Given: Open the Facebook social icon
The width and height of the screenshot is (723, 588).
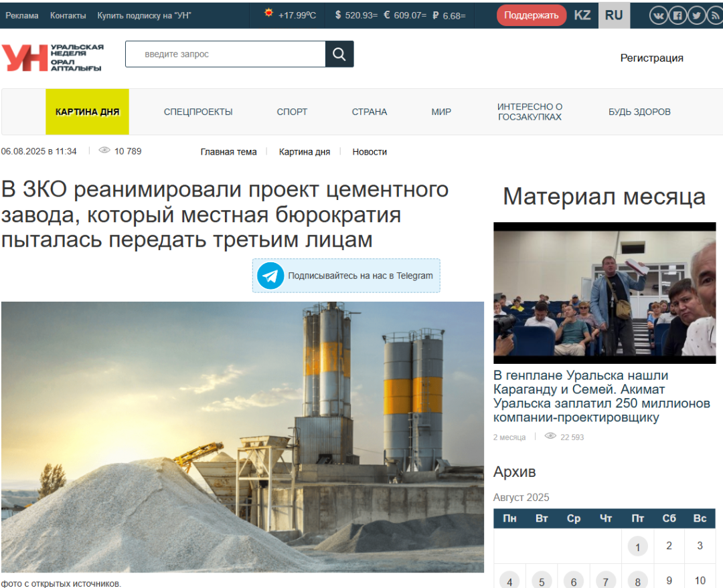Looking at the screenshot, I should point(677,15).
